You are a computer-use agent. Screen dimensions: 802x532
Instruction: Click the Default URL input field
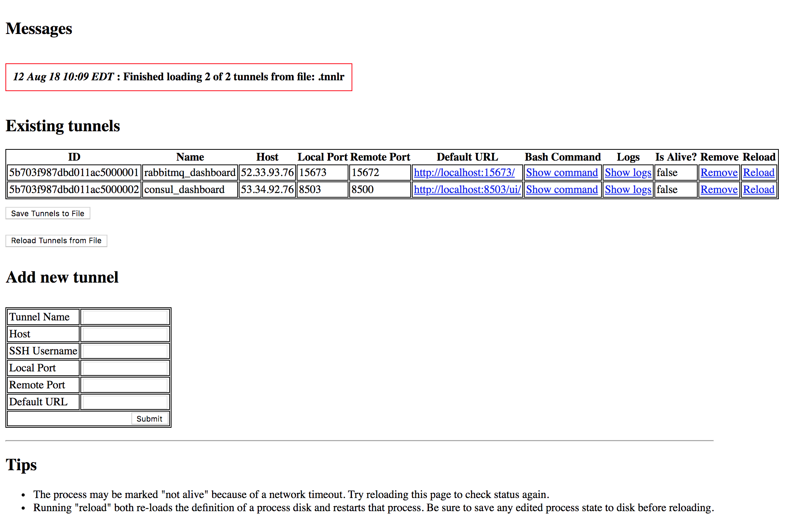(125, 402)
